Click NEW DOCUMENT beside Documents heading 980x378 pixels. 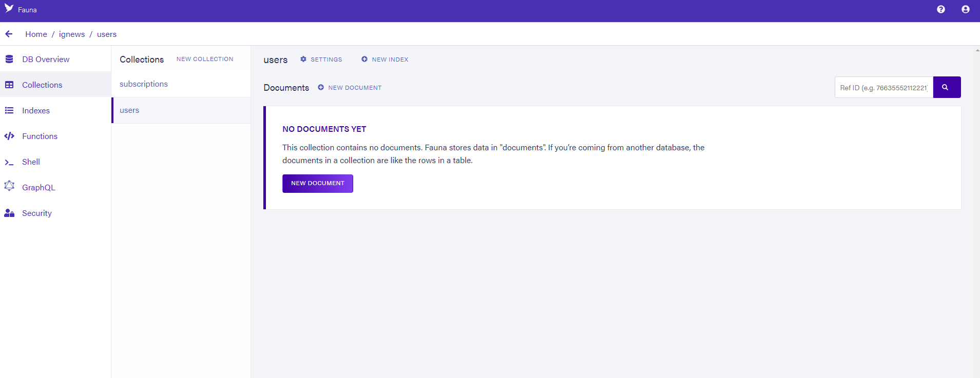pyautogui.click(x=350, y=88)
